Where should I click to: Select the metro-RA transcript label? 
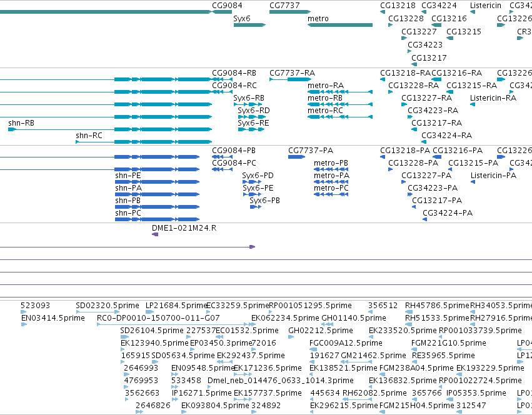[x=326, y=86]
